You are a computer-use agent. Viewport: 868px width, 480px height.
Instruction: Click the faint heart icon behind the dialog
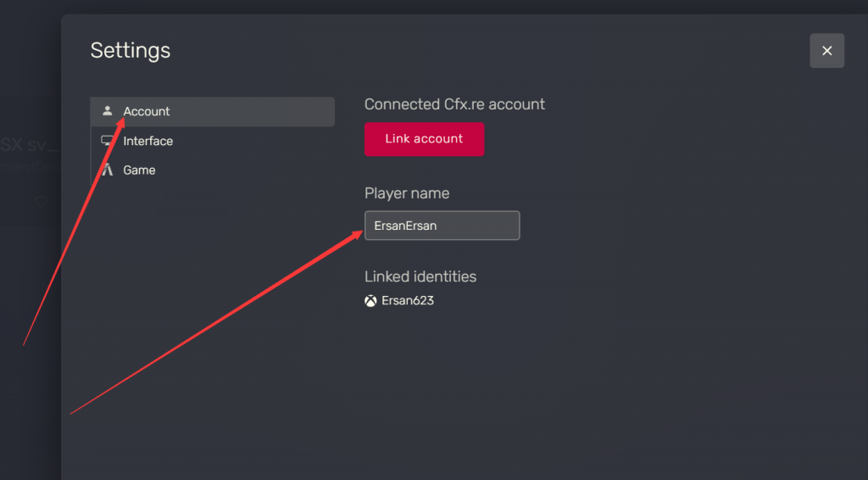point(42,202)
